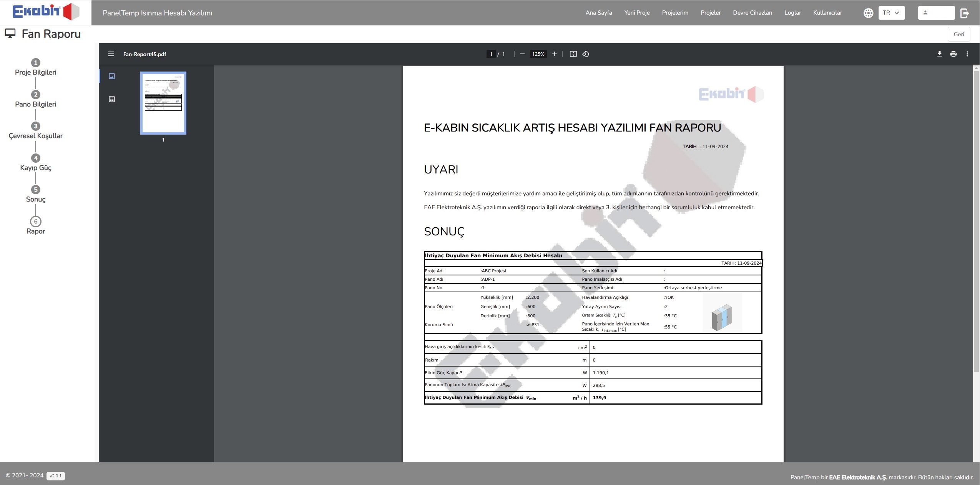Go to Devre Cihazları page

[752, 13]
